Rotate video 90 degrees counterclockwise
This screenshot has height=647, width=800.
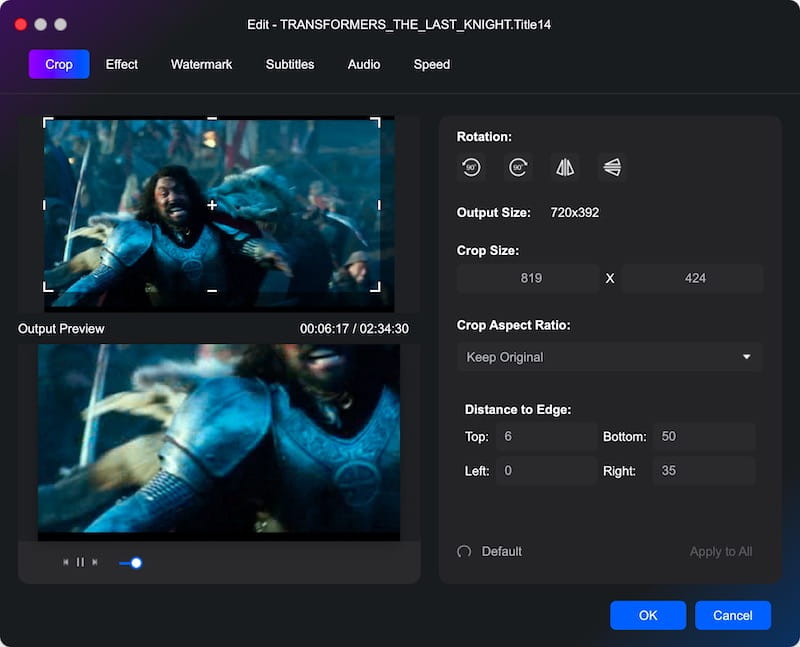click(x=471, y=167)
